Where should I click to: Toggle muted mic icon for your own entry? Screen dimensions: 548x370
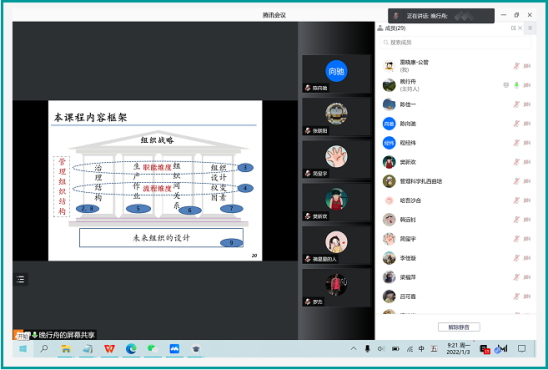[517, 66]
